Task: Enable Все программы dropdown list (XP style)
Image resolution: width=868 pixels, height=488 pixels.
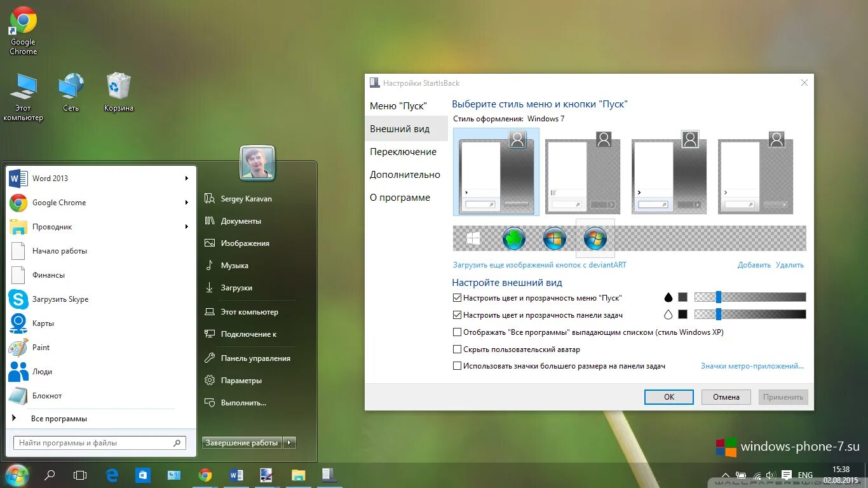Action: pos(457,332)
